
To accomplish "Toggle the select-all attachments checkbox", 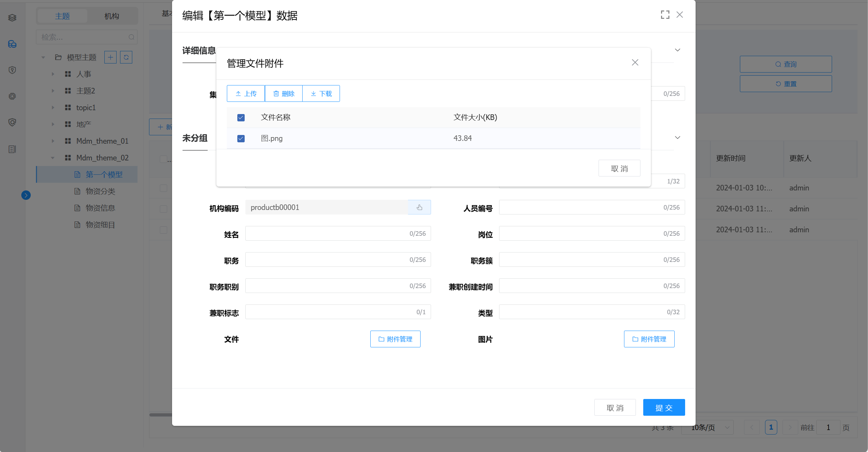I will click(241, 118).
